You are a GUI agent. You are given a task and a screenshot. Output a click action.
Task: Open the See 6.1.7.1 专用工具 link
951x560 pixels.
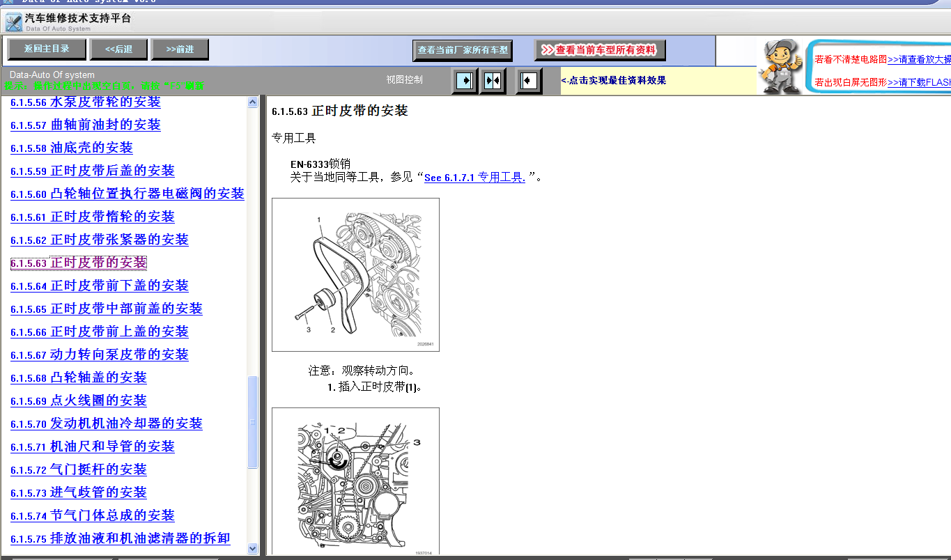(474, 178)
